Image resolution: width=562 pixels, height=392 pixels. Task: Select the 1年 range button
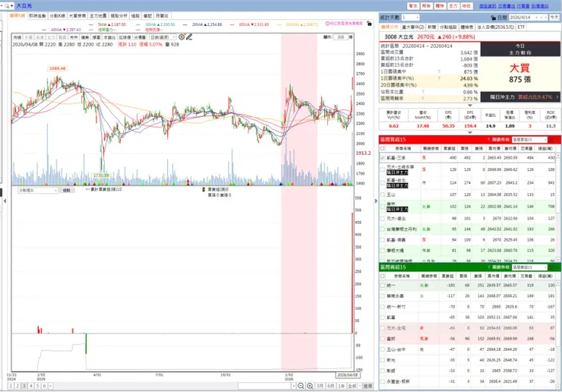pyautogui.click(x=342, y=386)
